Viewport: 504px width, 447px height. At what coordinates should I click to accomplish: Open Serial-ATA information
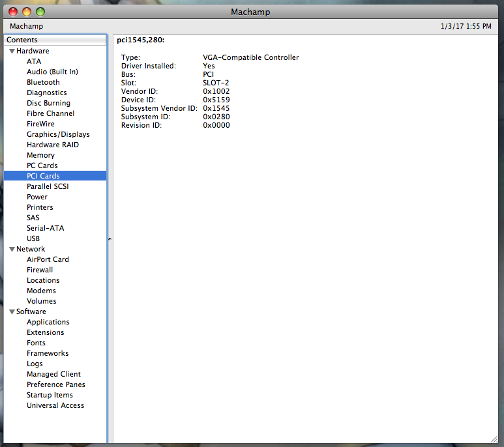tap(46, 228)
